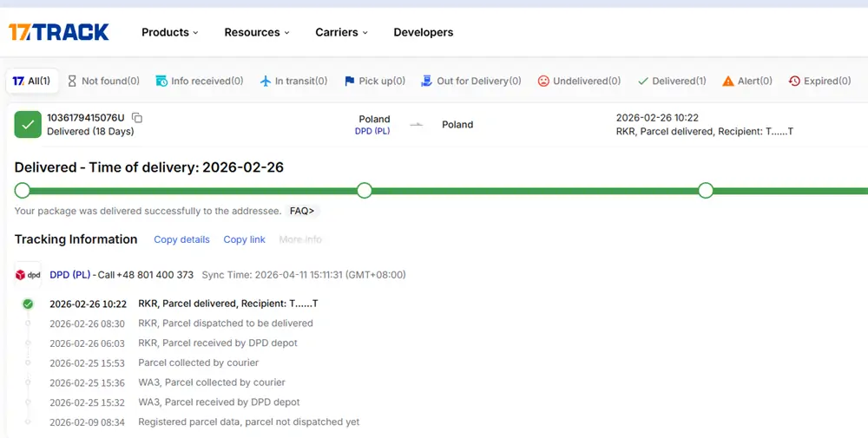Select 'Registered parcel data, parcel not dispatched yet'
The height and width of the screenshot is (438, 868).
click(248, 422)
